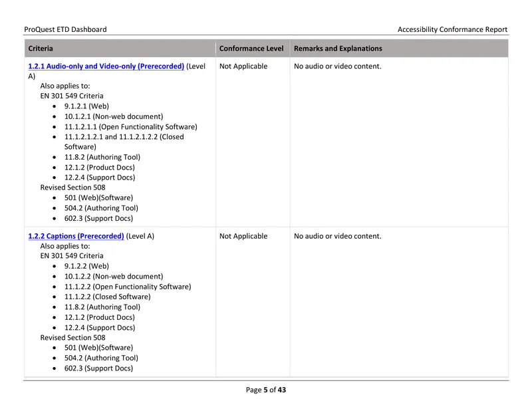The width and height of the screenshot is (532, 411).
Task: Click the first 12.2.4 (Support Docs) item
Action: (99, 178)
